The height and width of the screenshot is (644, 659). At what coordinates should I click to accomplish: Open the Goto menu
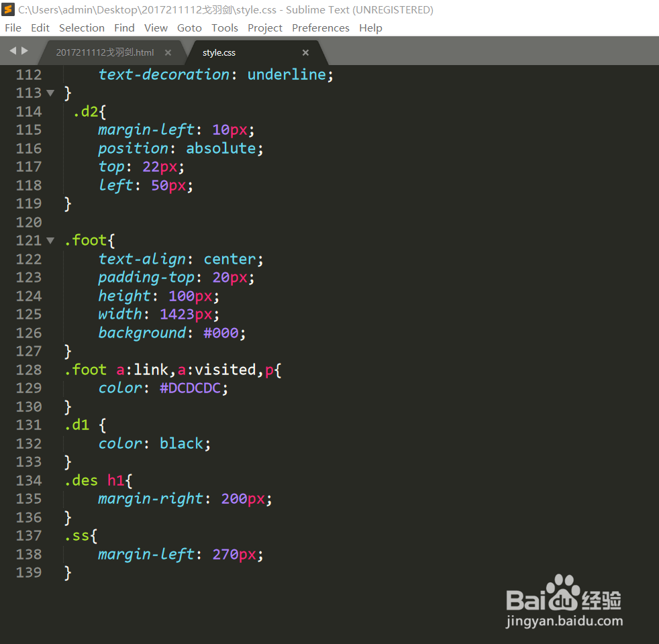point(189,28)
